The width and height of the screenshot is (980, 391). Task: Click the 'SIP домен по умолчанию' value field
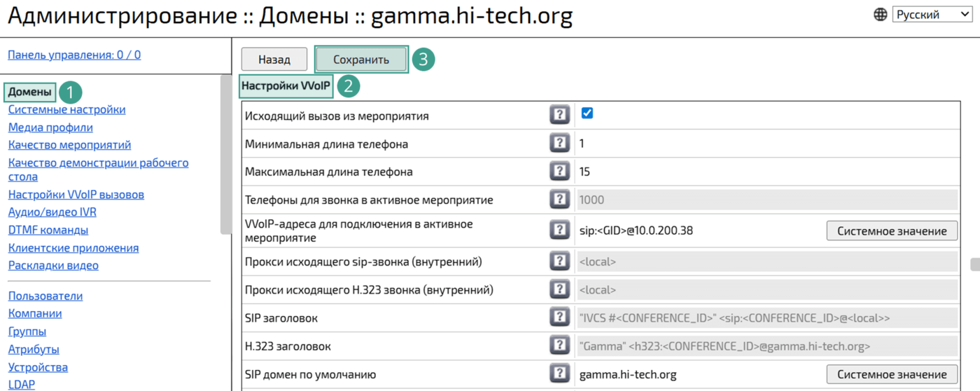point(700,374)
